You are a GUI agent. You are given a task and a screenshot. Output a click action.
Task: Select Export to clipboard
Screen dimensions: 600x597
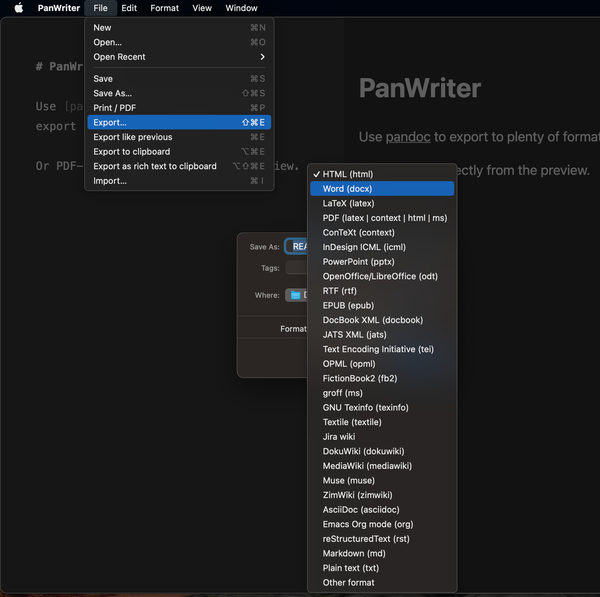point(179,152)
